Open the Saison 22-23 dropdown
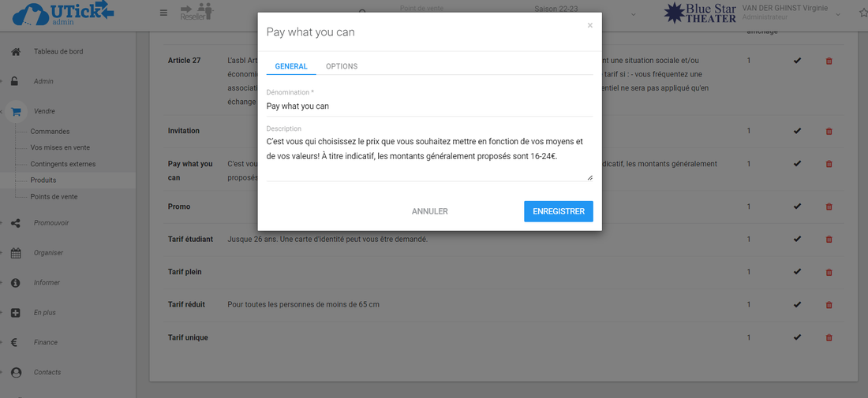This screenshot has height=398, width=868. pos(634,13)
